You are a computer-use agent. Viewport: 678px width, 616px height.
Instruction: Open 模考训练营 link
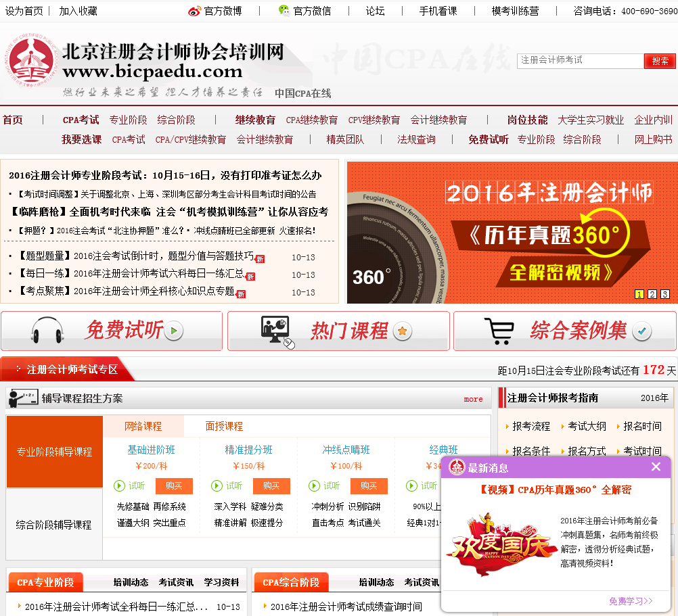point(515,11)
